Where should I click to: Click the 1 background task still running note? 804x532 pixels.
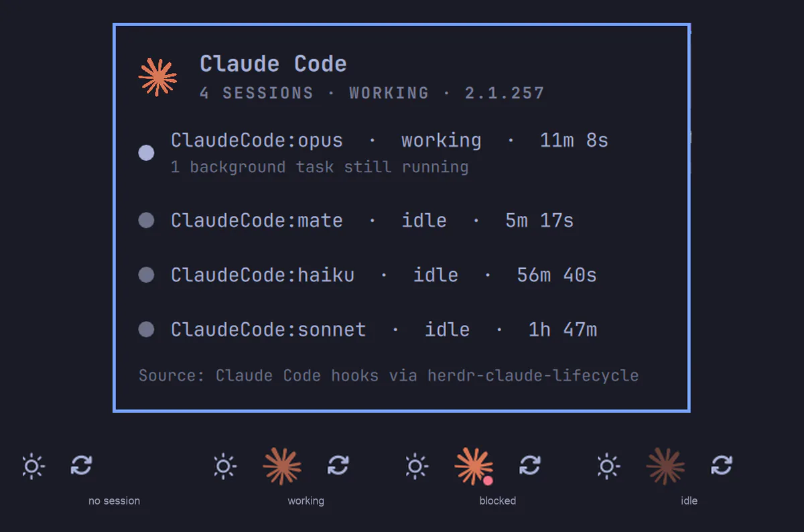[320, 167]
